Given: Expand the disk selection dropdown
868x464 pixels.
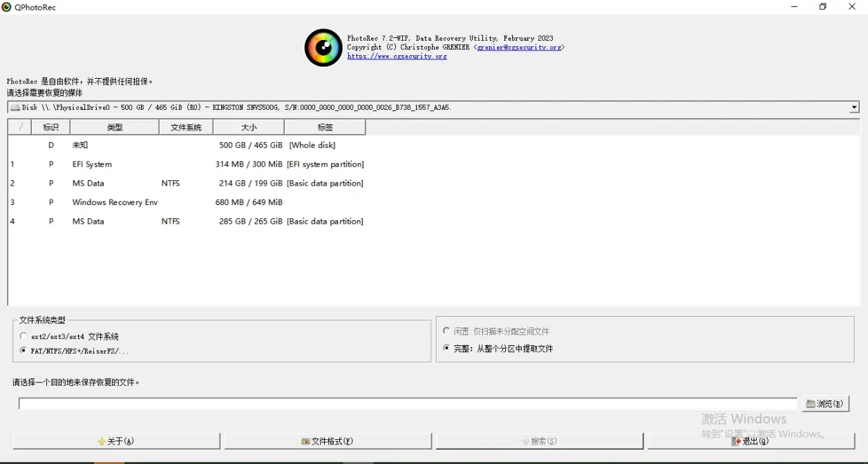Looking at the screenshot, I should point(854,108).
